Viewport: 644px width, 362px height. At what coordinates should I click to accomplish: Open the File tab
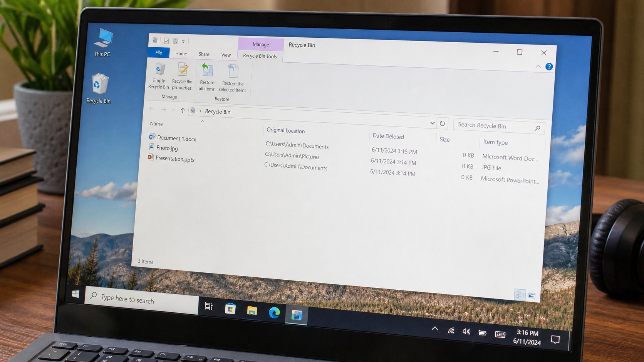click(x=159, y=53)
